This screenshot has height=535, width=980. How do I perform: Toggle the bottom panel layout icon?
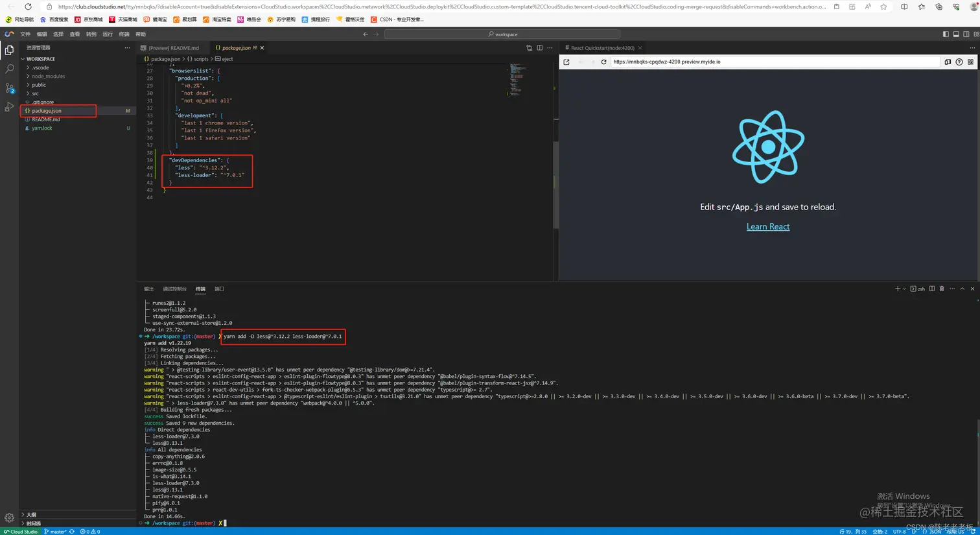[956, 34]
